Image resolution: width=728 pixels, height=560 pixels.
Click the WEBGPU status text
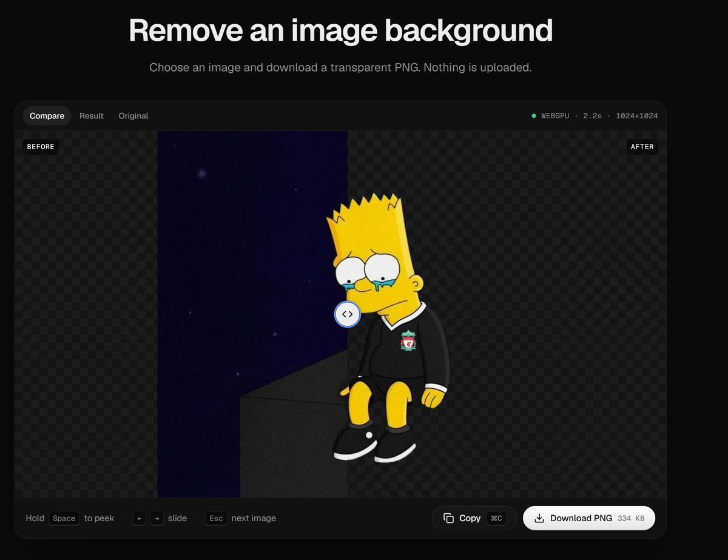coord(555,116)
